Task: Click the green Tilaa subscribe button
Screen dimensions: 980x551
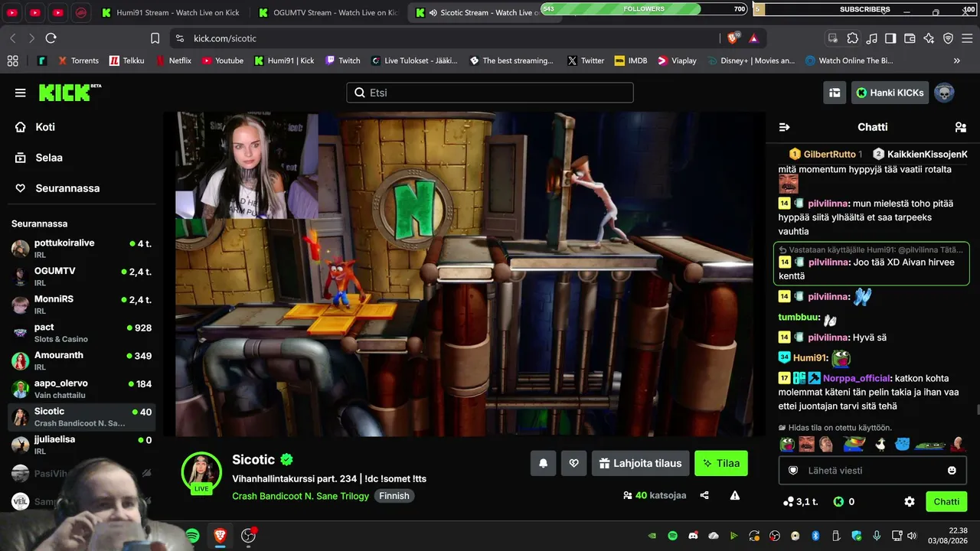Action: (721, 463)
